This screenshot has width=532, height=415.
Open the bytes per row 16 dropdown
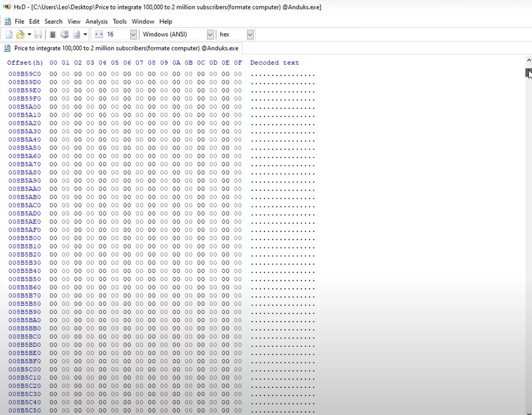point(133,34)
